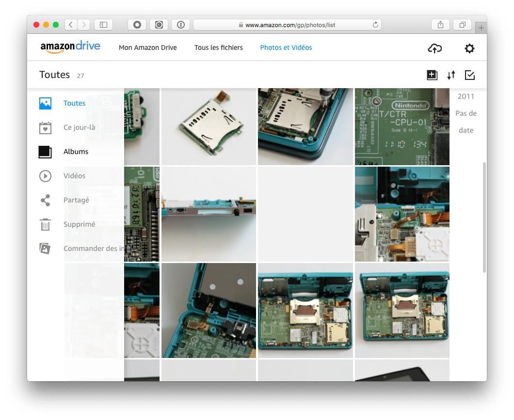514x420 pixels.
Task: Click the Commander des impressions icon
Action: (45, 249)
